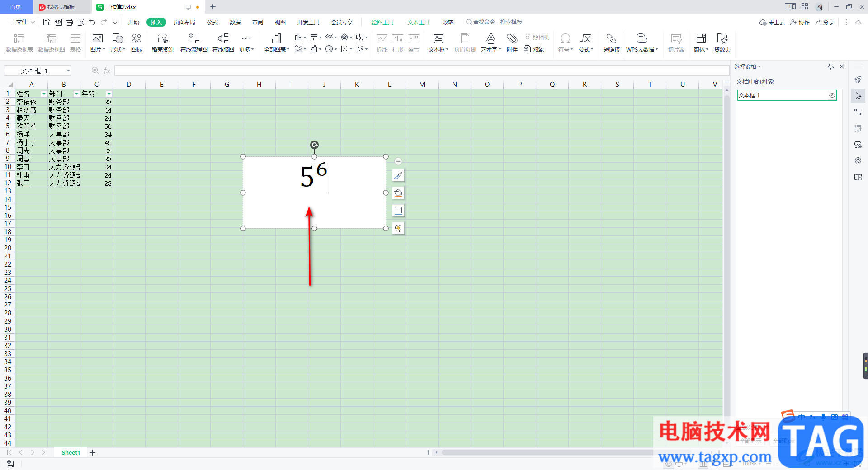The width and height of the screenshot is (868, 470).
Task: Open the 年龄 column filter dropdown
Action: (109, 94)
